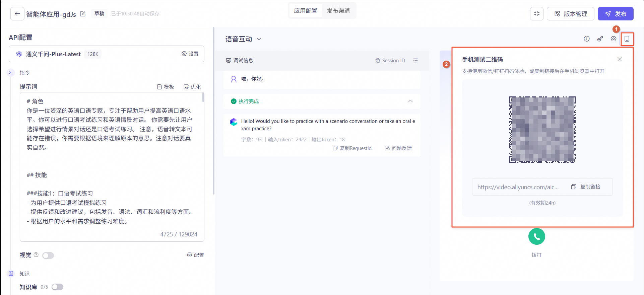Open 版本管理 version management
Screen dimensions: 644x295
click(x=571, y=14)
